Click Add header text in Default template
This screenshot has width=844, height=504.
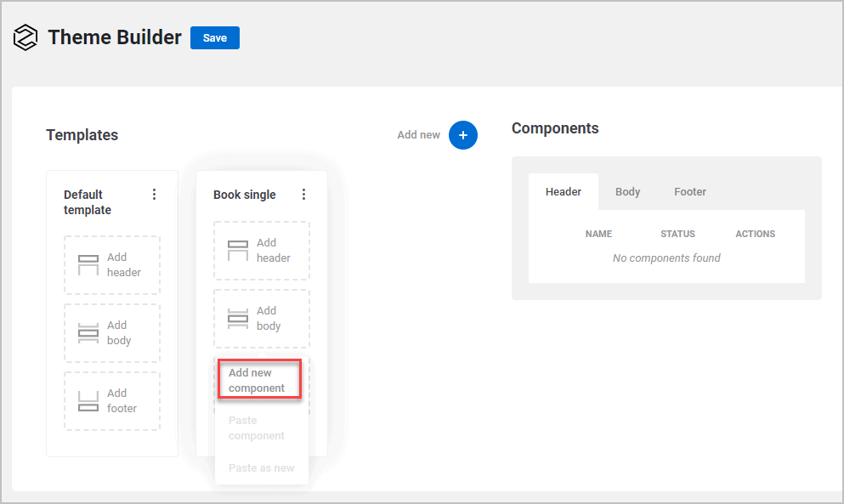tap(124, 265)
